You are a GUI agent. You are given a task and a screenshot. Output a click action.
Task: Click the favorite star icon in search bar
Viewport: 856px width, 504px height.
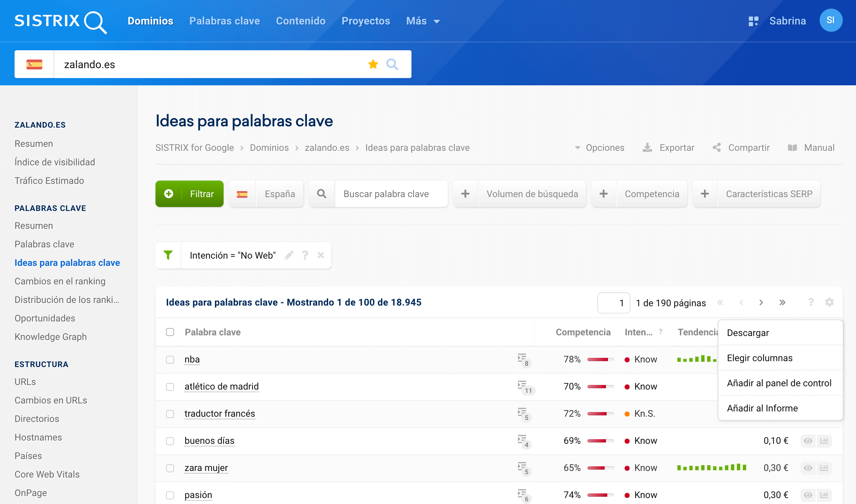[x=373, y=64]
